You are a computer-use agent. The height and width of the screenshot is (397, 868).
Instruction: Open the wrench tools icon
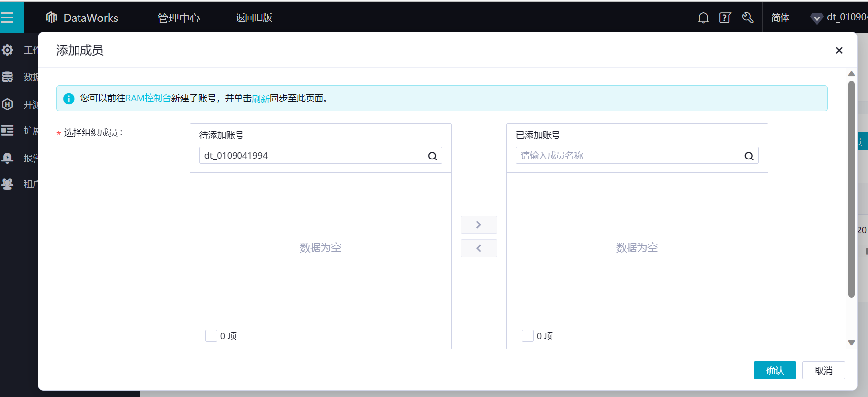(748, 18)
